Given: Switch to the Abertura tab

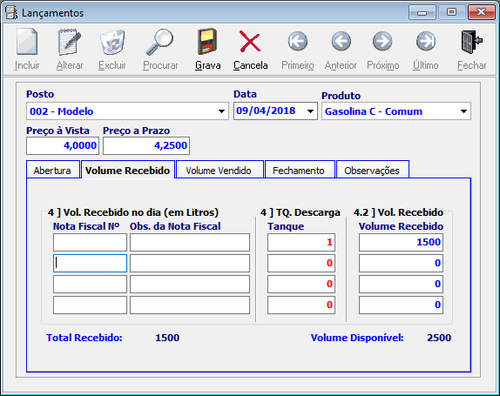Looking at the screenshot, I should (x=53, y=170).
